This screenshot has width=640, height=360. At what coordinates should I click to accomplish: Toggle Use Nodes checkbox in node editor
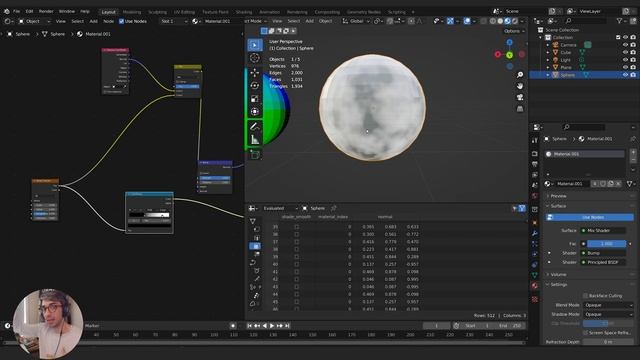[x=121, y=21]
